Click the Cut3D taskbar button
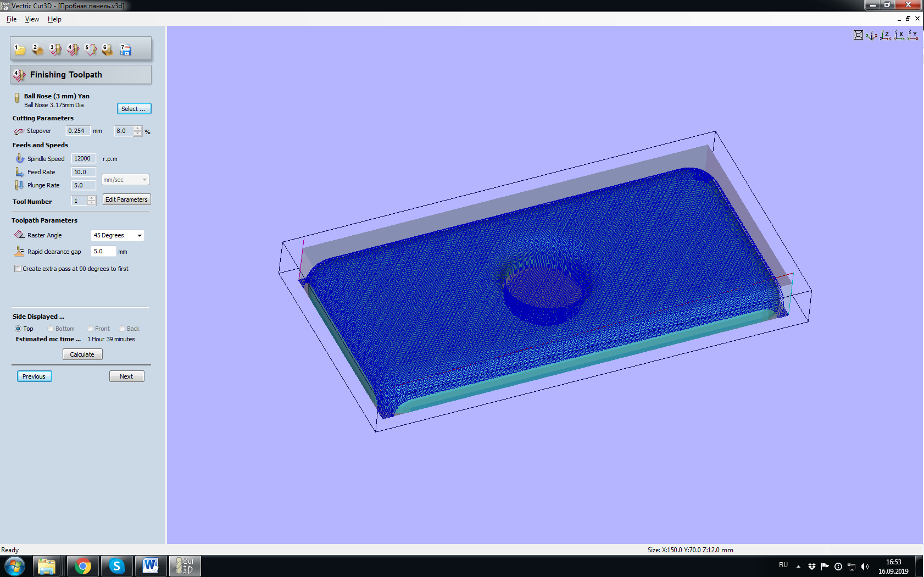The image size is (924, 577). (185, 566)
